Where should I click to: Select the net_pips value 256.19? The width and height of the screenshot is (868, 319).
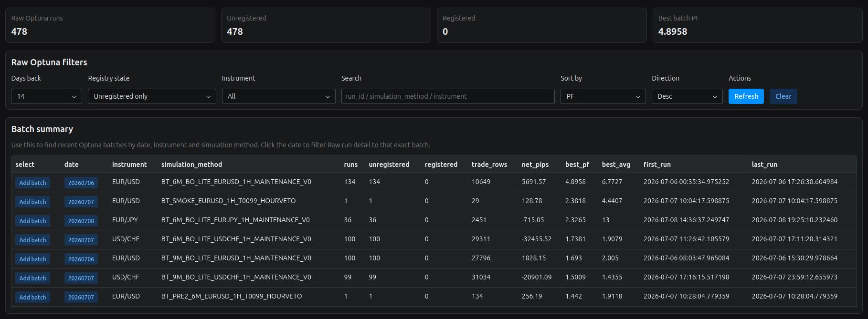coord(532,296)
